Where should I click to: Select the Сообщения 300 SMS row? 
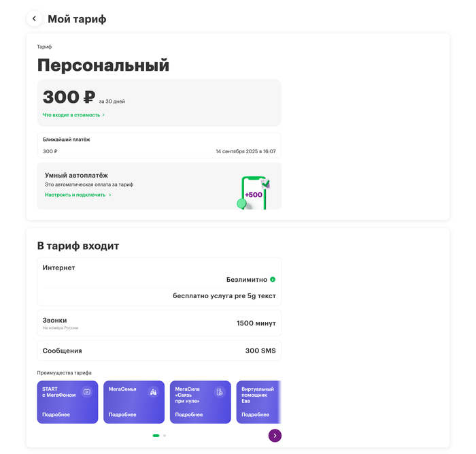tap(159, 351)
